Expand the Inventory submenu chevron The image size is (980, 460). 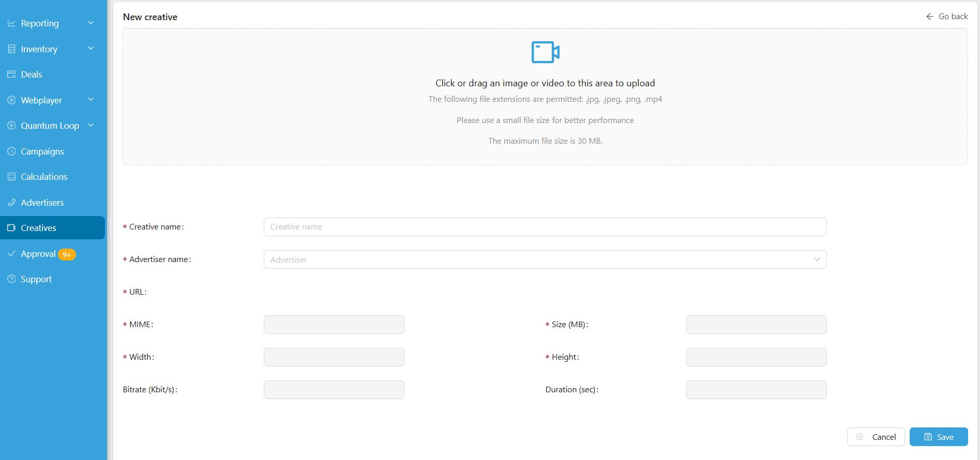91,49
